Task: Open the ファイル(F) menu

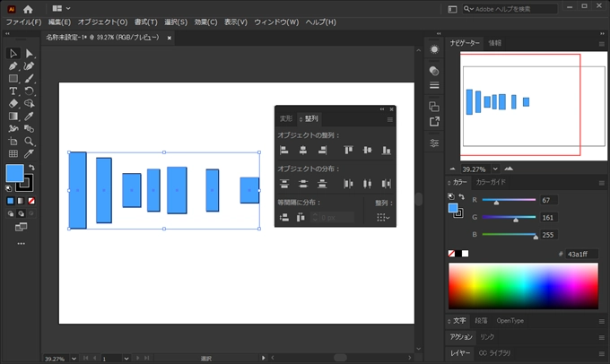Action: [23, 22]
